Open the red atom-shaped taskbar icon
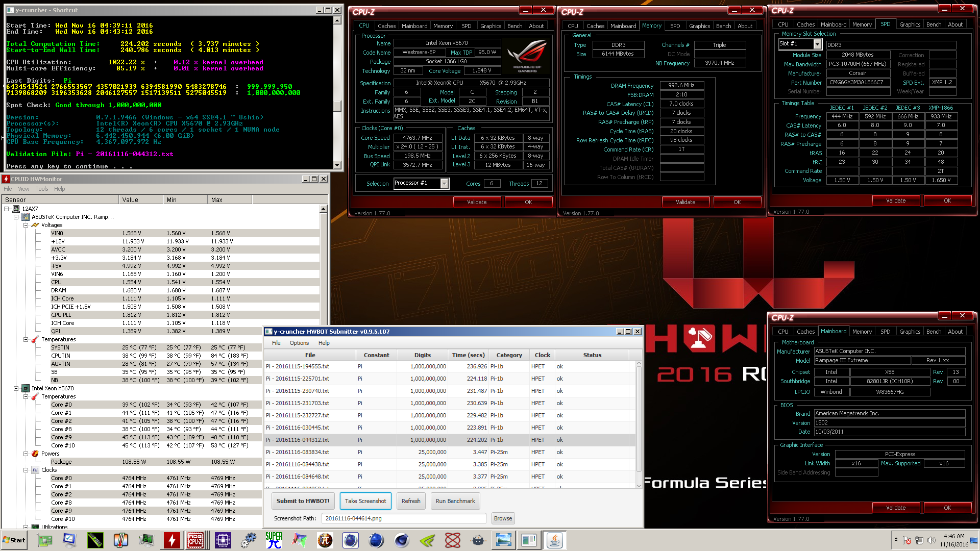 (453, 540)
